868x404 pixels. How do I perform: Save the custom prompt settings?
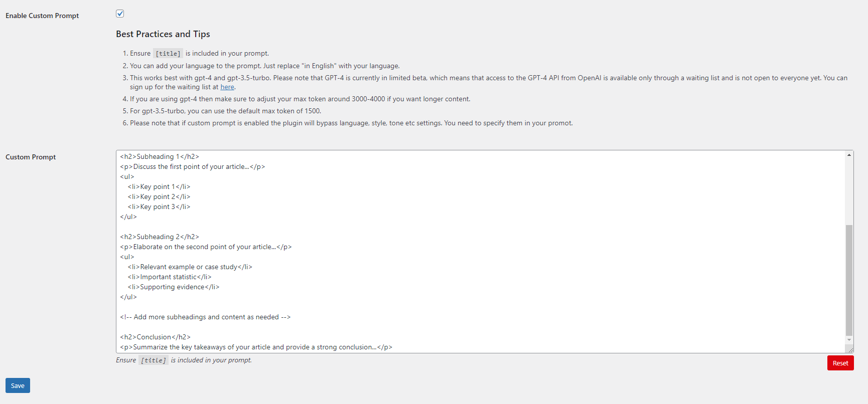click(18, 385)
